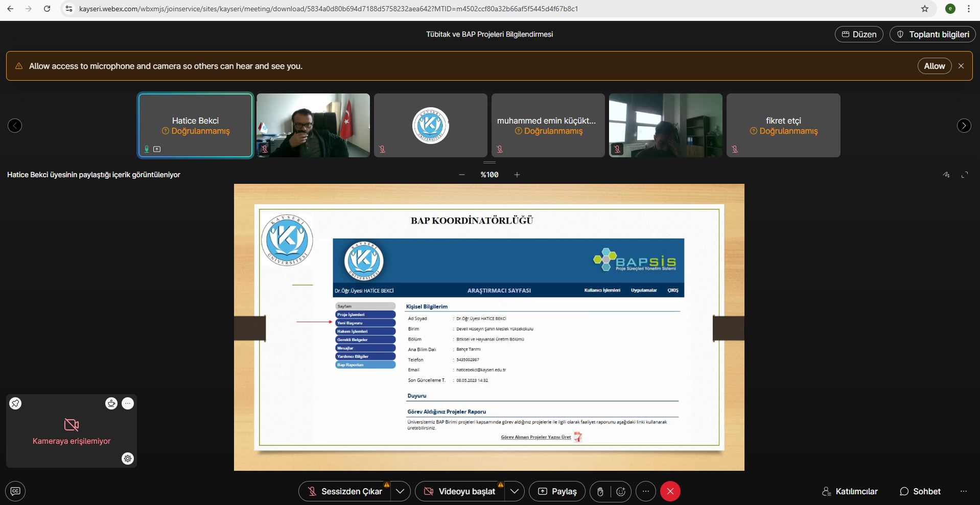This screenshot has width=980, height=505.
Task: Click the raise hand icon
Action: [x=600, y=491]
